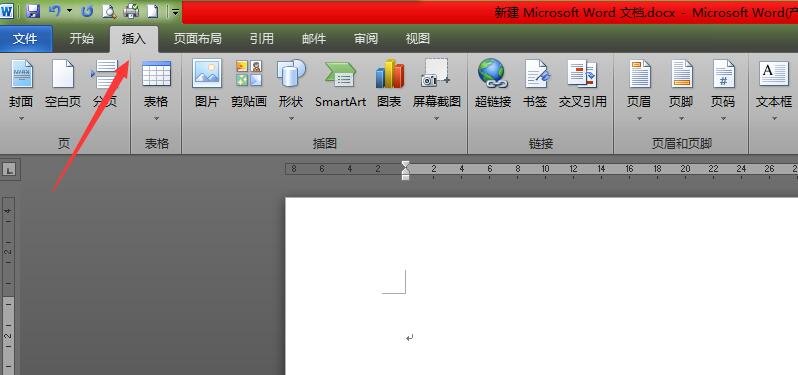Click the 封面 cover page icon
The width and height of the screenshot is (798, 375).
(x=22, y=74)
